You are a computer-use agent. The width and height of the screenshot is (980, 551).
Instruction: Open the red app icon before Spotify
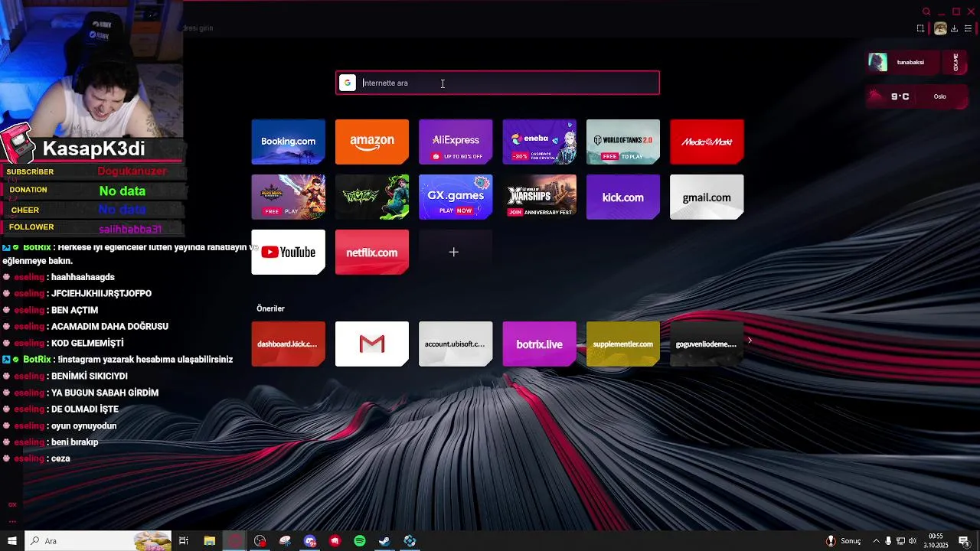click(335, 541)
